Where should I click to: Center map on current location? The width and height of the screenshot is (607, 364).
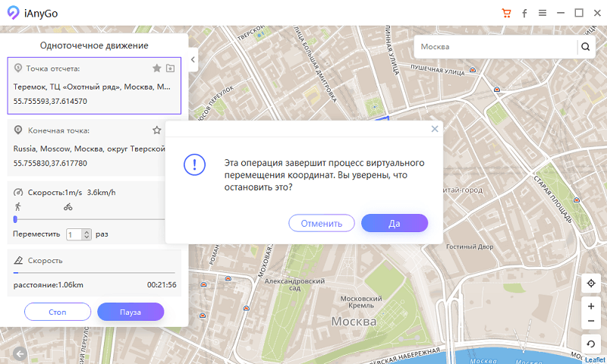pyautogui.click(x=590, y=283)
